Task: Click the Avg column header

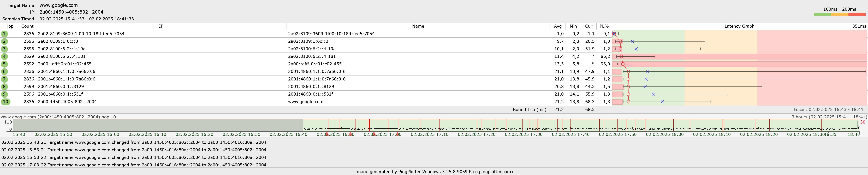Action: (x=558, y=26)
